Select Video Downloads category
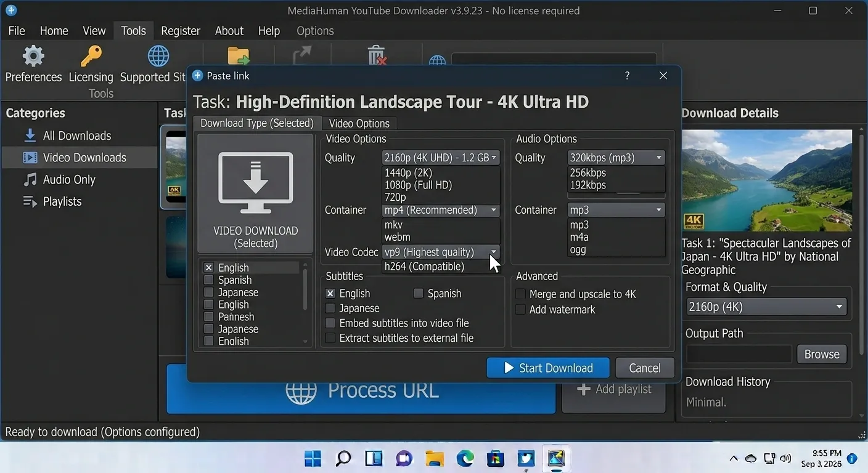Screen dimensions: 868x473 coord(79,158)
